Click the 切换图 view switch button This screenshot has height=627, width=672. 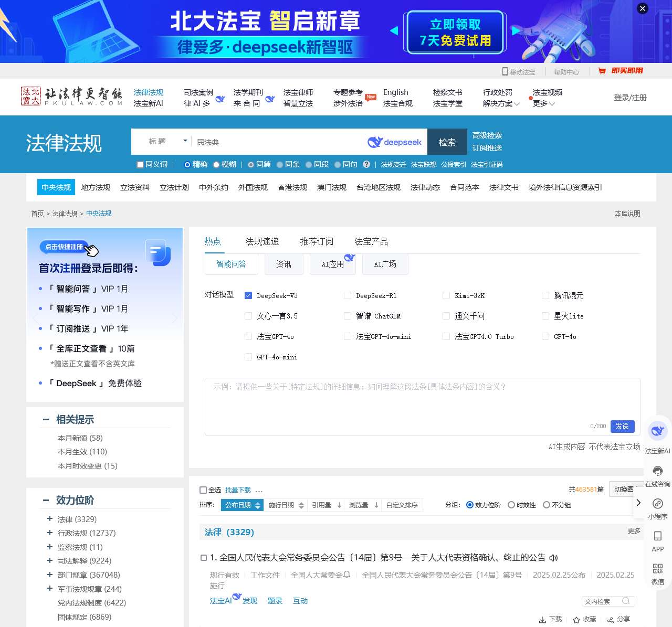[x=624, y=489]
